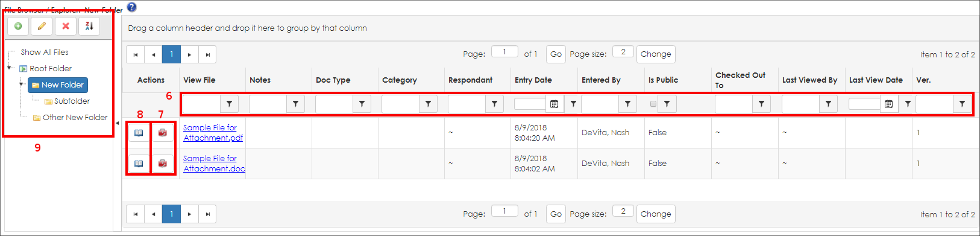This screenshot has width=980, height=236.
Task: Open Sample File for Attachment.pdf link
Action: (x=213, y=133)
